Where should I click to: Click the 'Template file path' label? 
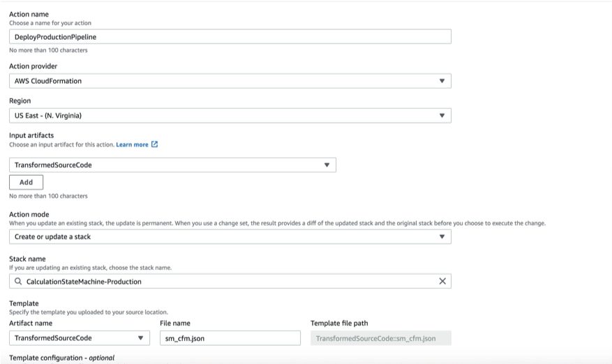(339, 323)
